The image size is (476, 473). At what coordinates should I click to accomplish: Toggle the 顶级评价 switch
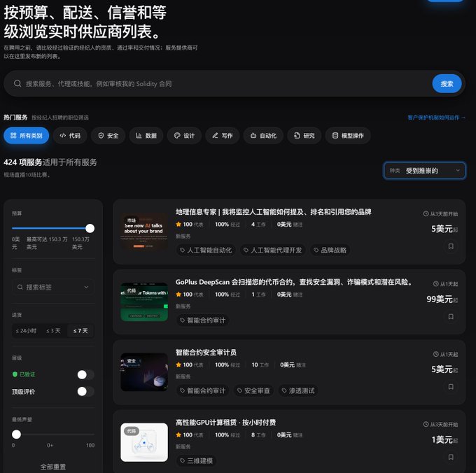click(x=85, y=391)
